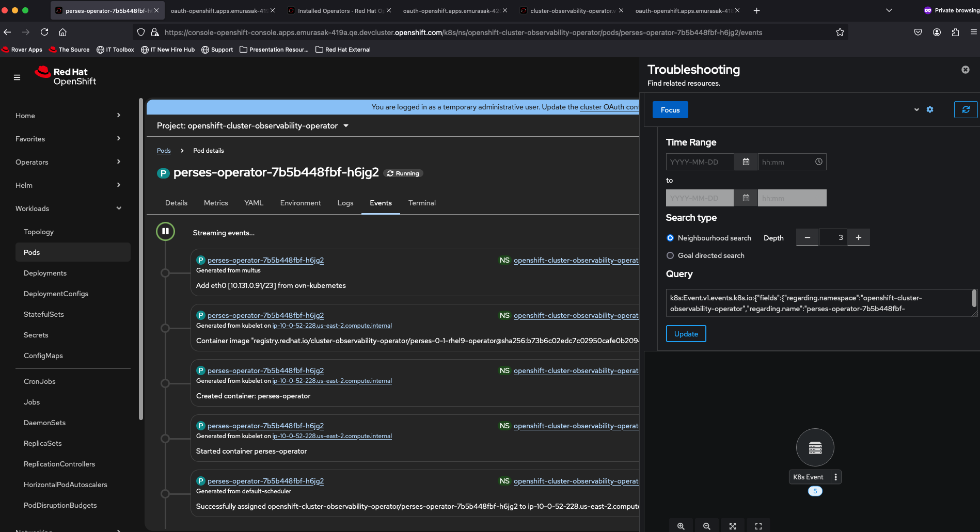Open the Project selector dropdown

pyautogui.click(x=252, y=125)
